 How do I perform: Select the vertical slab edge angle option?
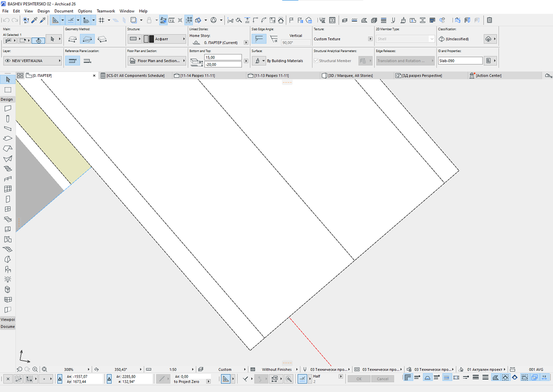pos(259,39)
